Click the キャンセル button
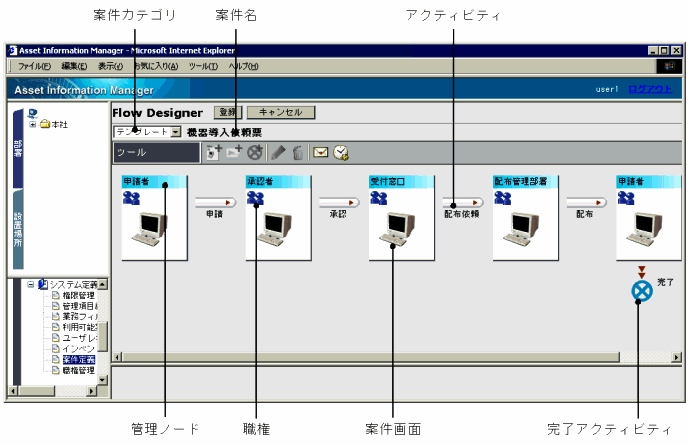 tap(281, 112)
